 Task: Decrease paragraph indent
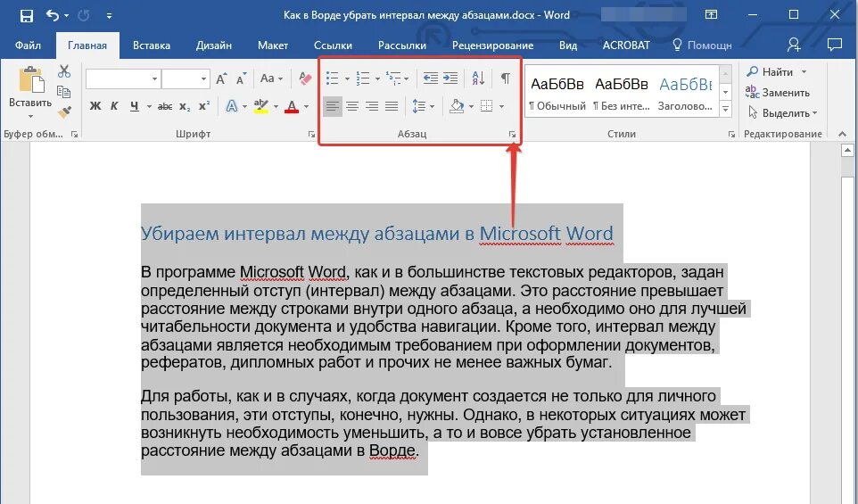(x=431, y=78)
